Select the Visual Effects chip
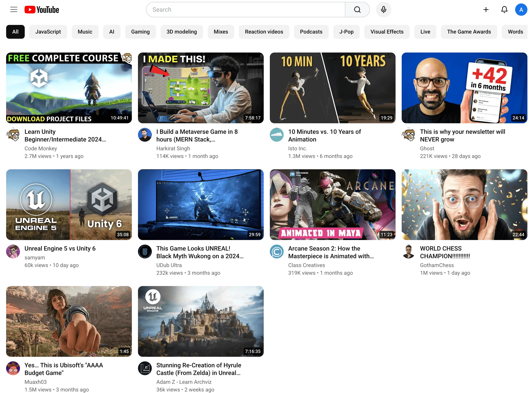The image size is (532, 393). 387,32
